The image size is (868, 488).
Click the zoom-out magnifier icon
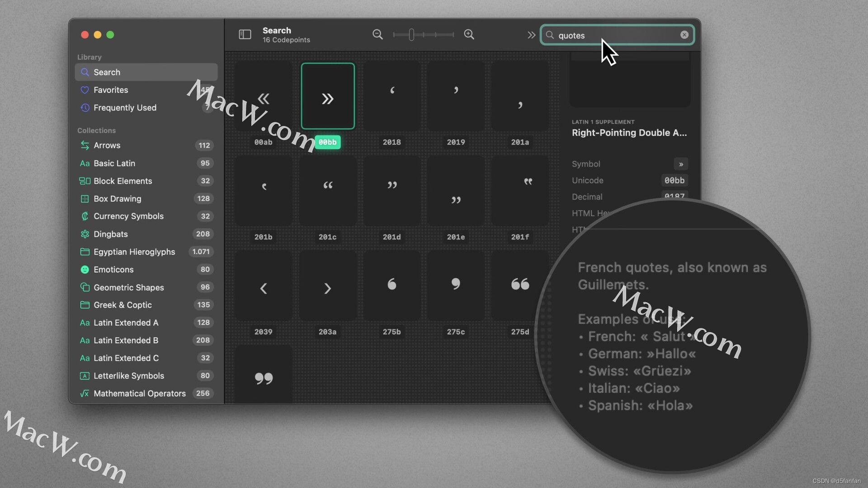pyautogui.click(x=378, y=34)
